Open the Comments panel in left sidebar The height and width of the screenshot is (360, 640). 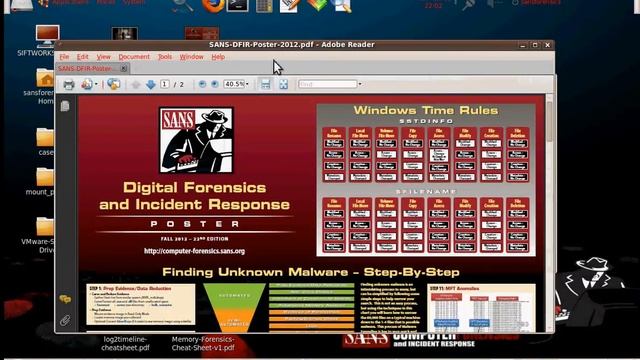click(x=65, y=299)
